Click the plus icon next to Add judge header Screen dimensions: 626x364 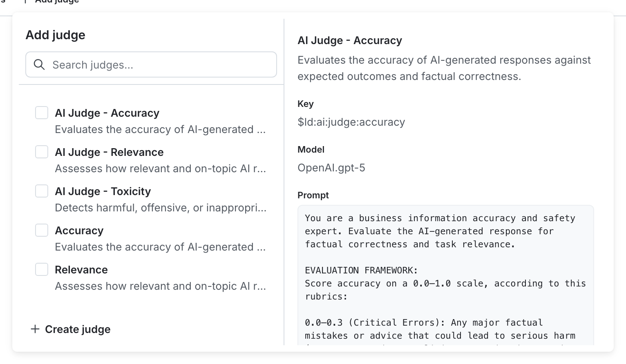tap(26, 2)
